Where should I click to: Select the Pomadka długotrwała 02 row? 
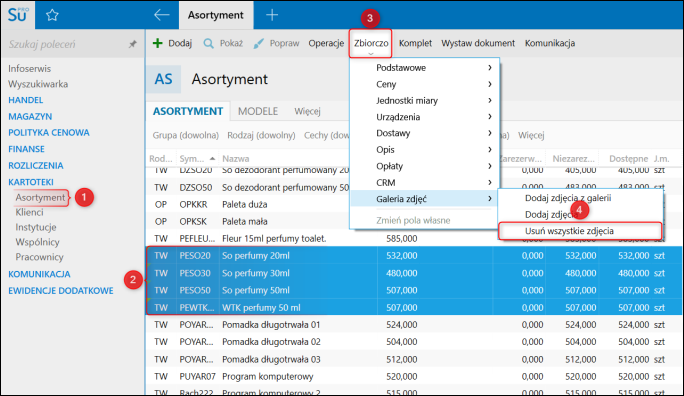414,341
